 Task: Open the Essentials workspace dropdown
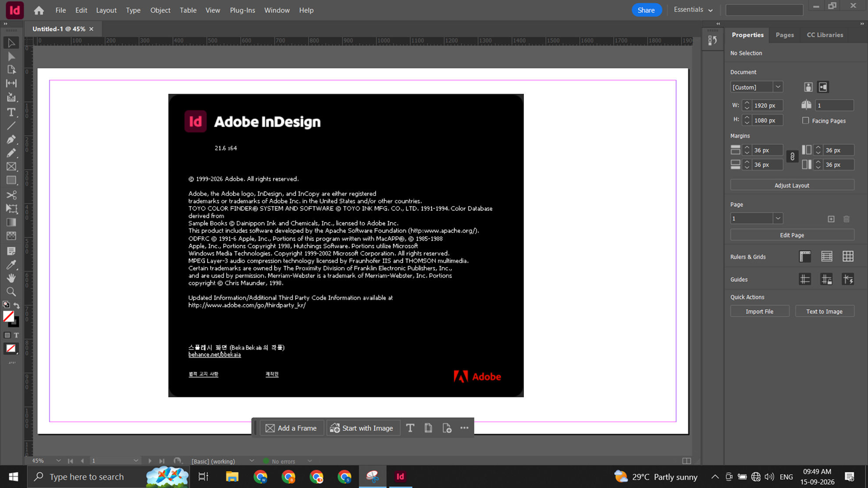(x=693, y=10)
